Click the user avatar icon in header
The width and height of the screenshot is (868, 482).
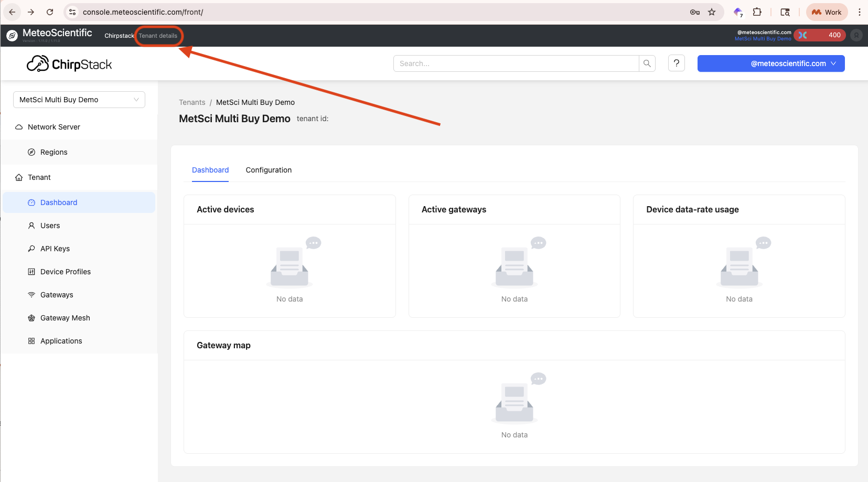(856, 35)
